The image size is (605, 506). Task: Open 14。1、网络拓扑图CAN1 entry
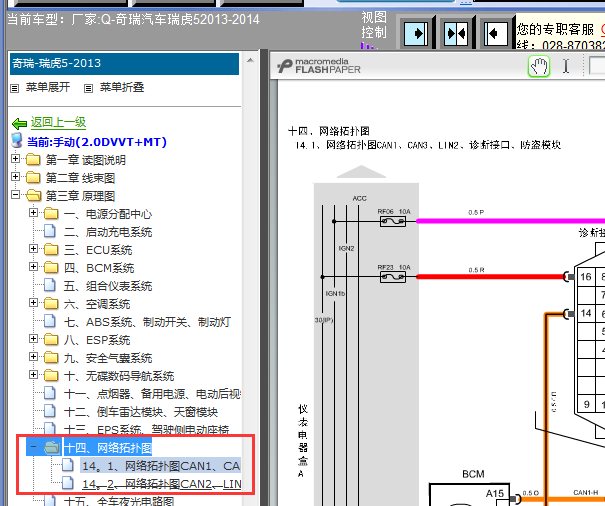click(x=161, y=466)
